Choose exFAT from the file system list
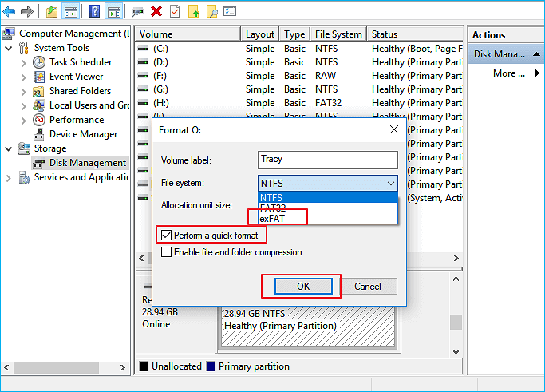 pos(273,218)
